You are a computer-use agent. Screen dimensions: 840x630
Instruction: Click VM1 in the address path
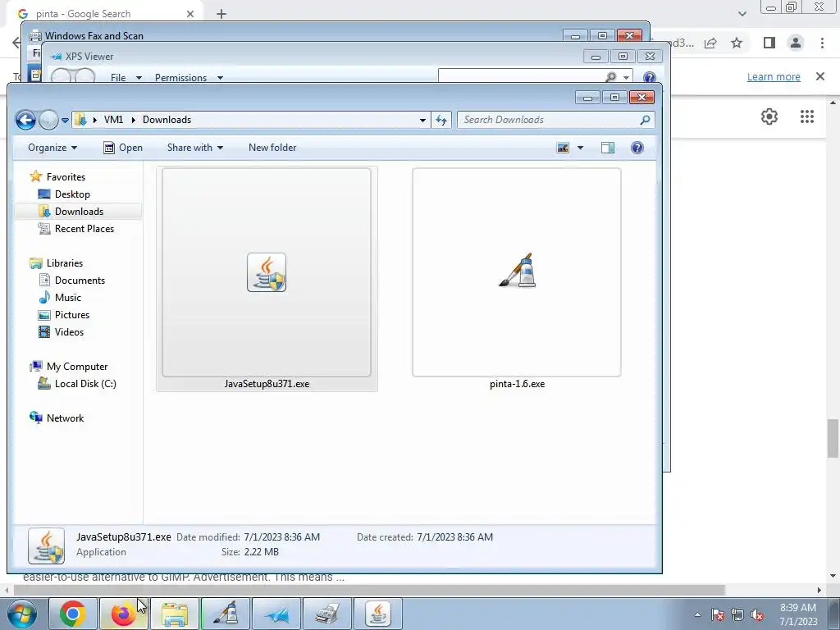coord(113,120)
